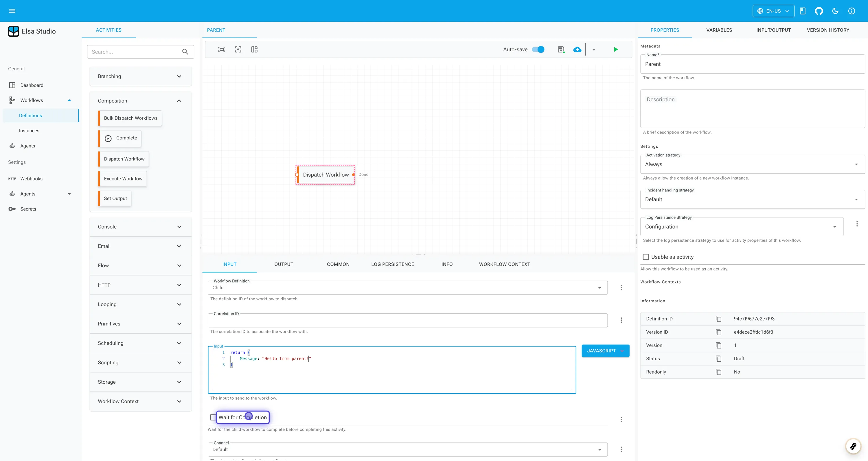Open the Activation strategy dropdown

click(753, 164)
